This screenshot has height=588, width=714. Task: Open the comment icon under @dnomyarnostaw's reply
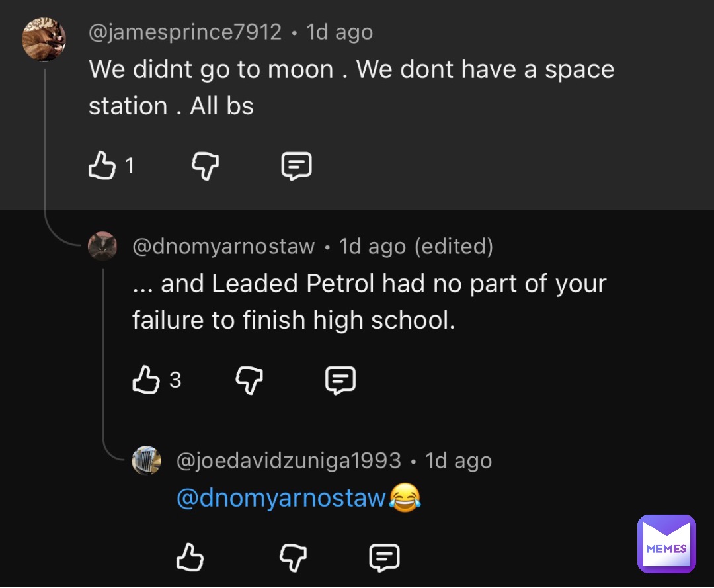(340, 380)
